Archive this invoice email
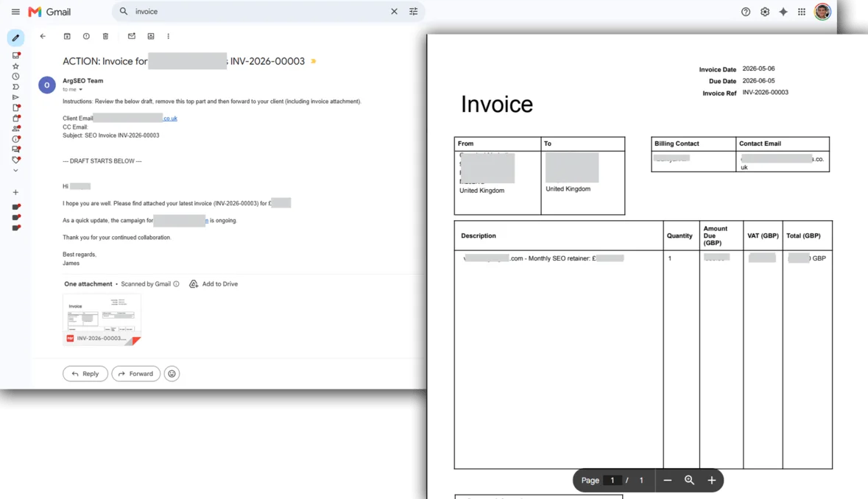Viewport: 868px width, 499px height. tap(67, 36)
